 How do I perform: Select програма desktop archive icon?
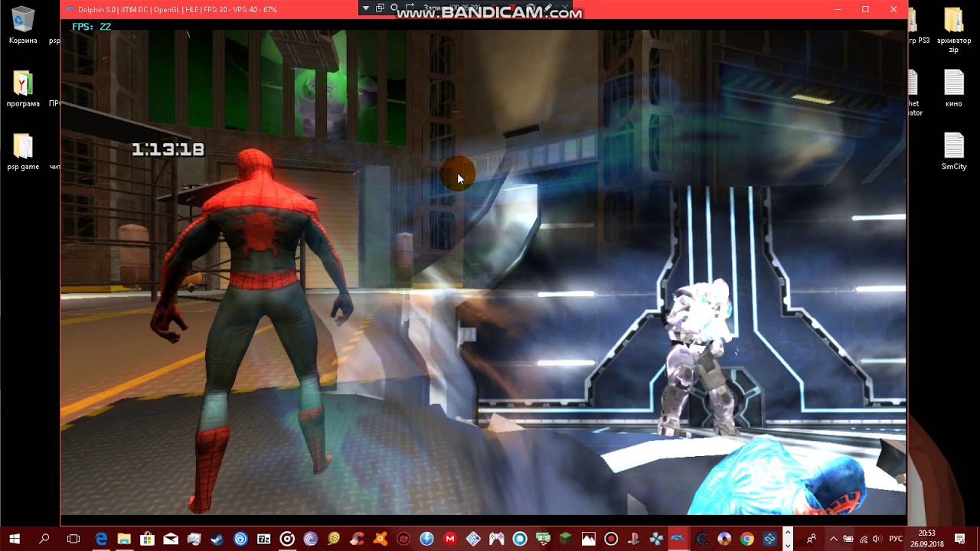point(23,89)
